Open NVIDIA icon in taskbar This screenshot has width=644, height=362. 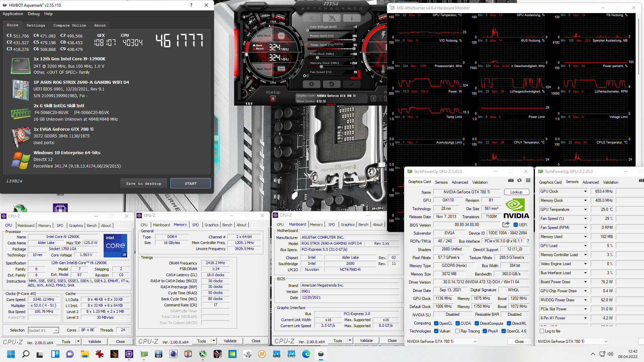coord(232,354)
